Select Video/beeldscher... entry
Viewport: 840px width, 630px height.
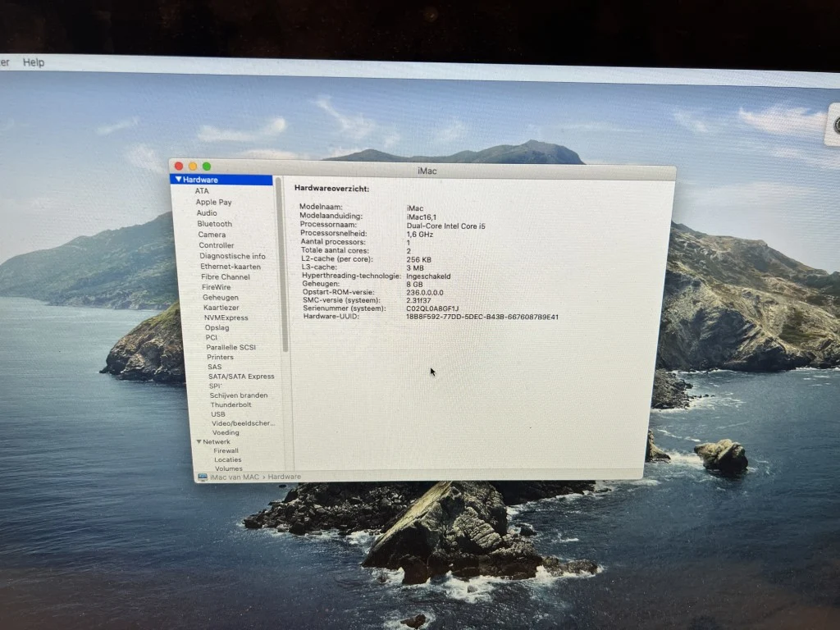pyautogui.click(x=243, y=423)
